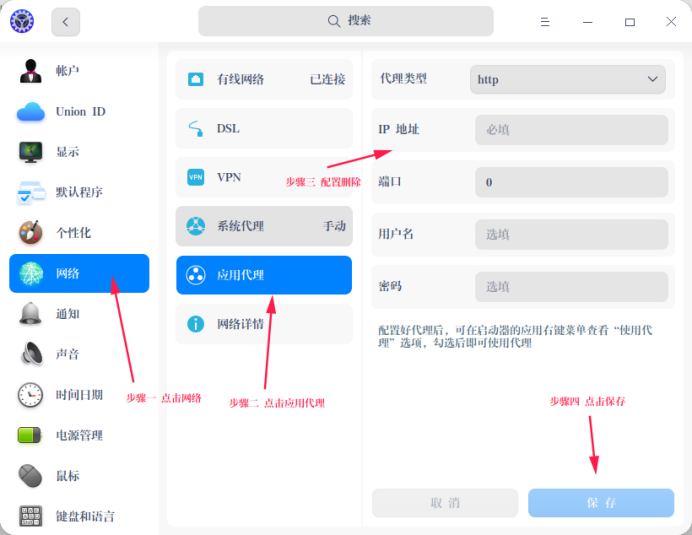692x535 pixels.
Task: Select 系统代理 menu entry
Action: coord(264,226)
